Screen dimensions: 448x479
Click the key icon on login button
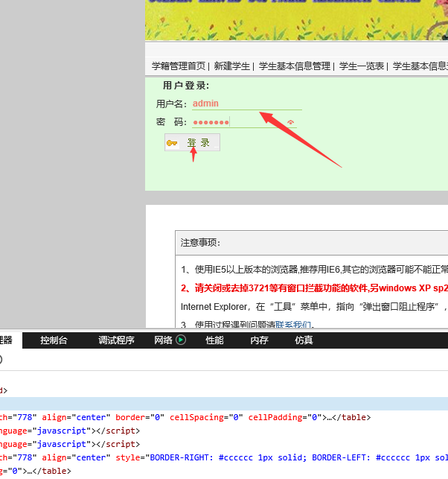[x=172, y=143]
